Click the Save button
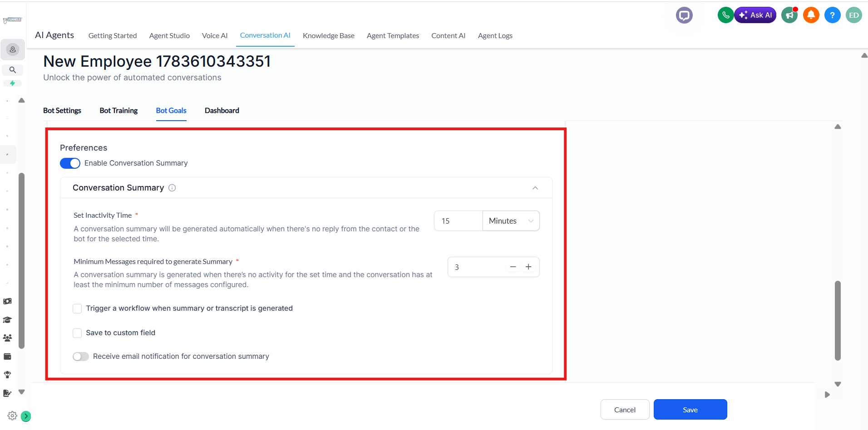Viewport: 868px width, 430px height. point(690,410)
